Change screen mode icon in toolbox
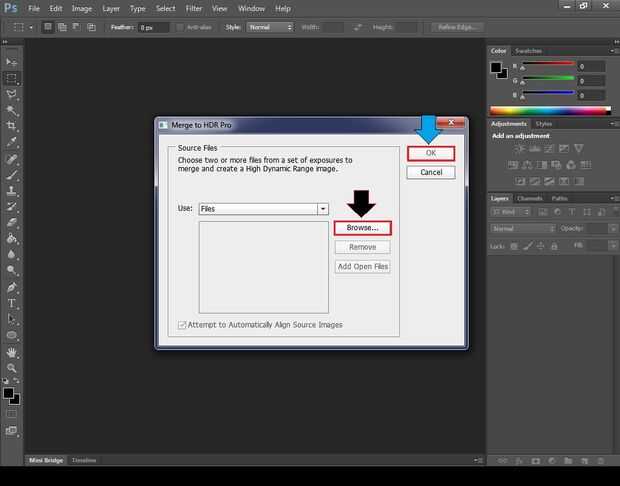 click(x=11, y=430)
